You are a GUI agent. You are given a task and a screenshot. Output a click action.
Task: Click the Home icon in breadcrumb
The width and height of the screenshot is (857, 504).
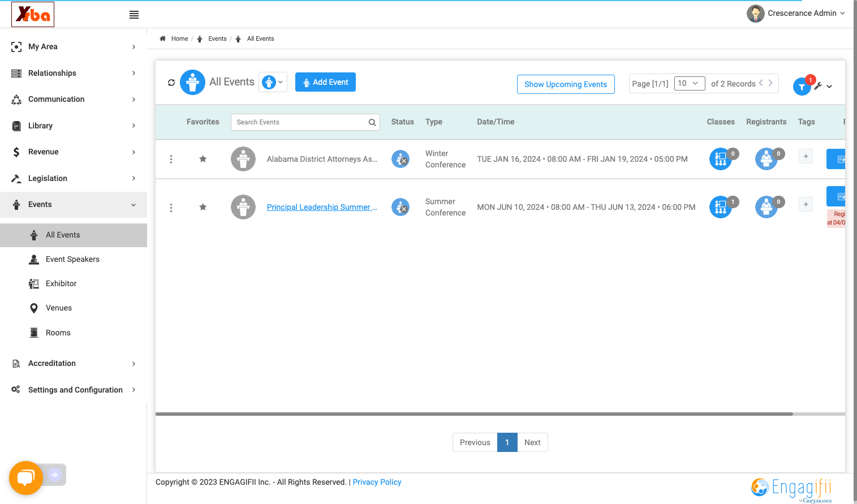coord(162,38)
